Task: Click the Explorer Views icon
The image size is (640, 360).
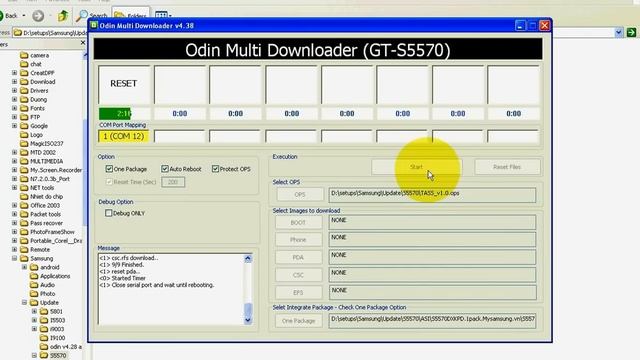Action: click(161, 16)
